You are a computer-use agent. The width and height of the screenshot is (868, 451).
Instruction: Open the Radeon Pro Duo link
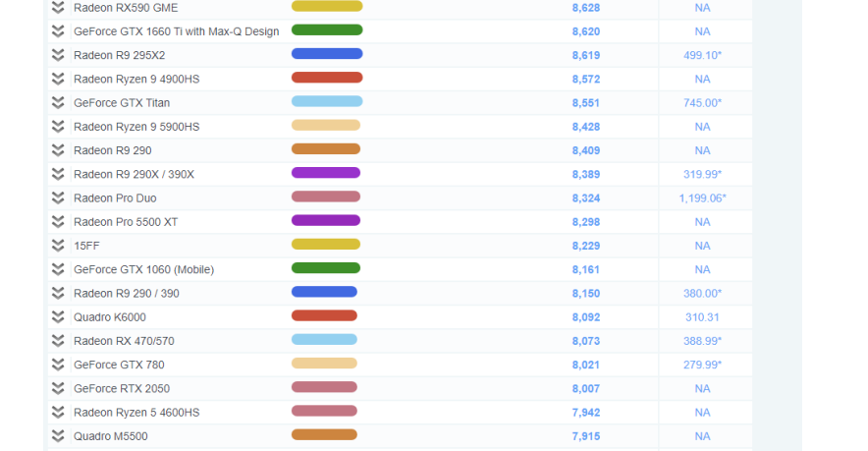click(x=115, y=198)
